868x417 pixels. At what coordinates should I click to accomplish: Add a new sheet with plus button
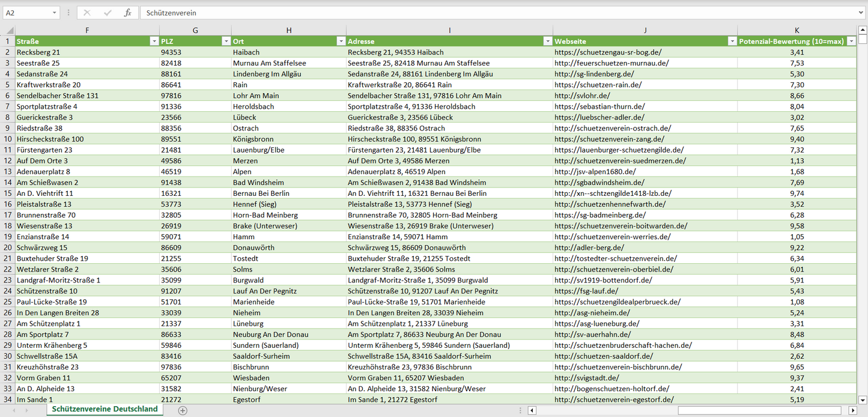tap(183, 410)
